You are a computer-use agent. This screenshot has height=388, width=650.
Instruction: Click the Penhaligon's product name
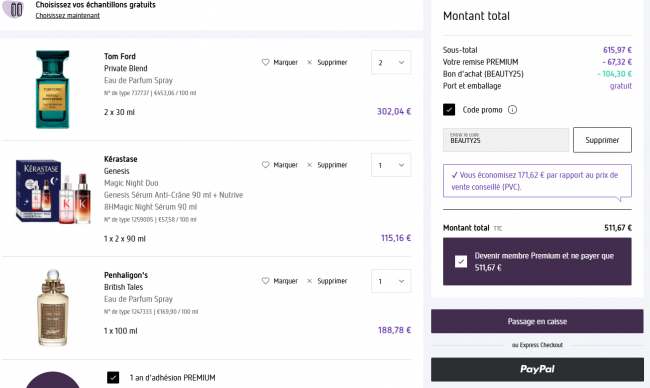[126, 275]
